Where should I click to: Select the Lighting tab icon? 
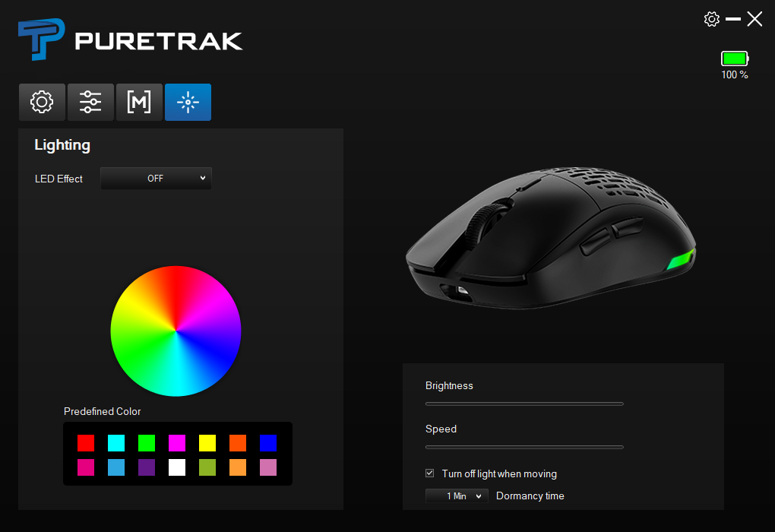[188, 103]
